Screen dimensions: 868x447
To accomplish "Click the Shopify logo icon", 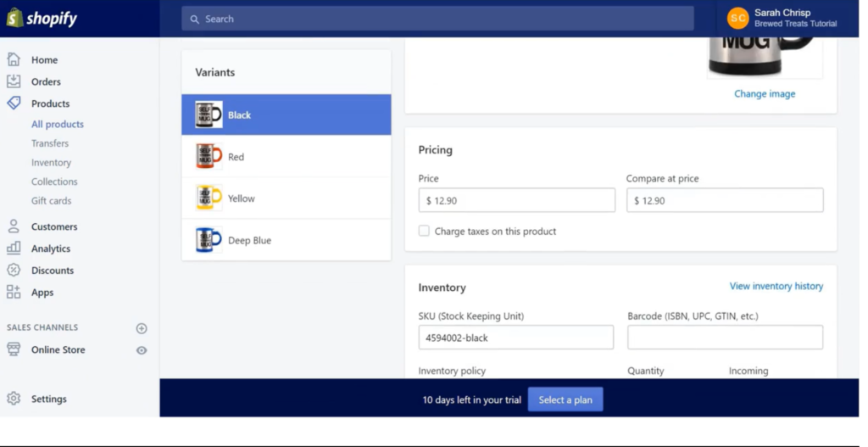I will 15,19.
